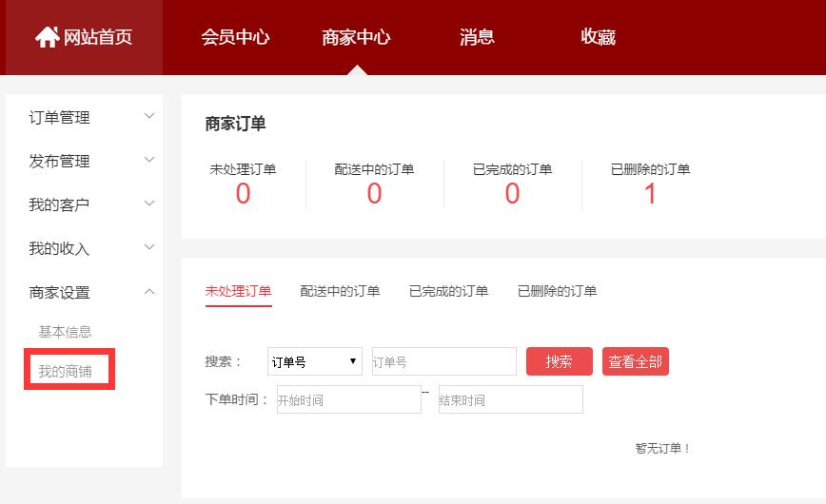
Task: Select the 未处理订单 tab
Action: click(x=238, y=291)
